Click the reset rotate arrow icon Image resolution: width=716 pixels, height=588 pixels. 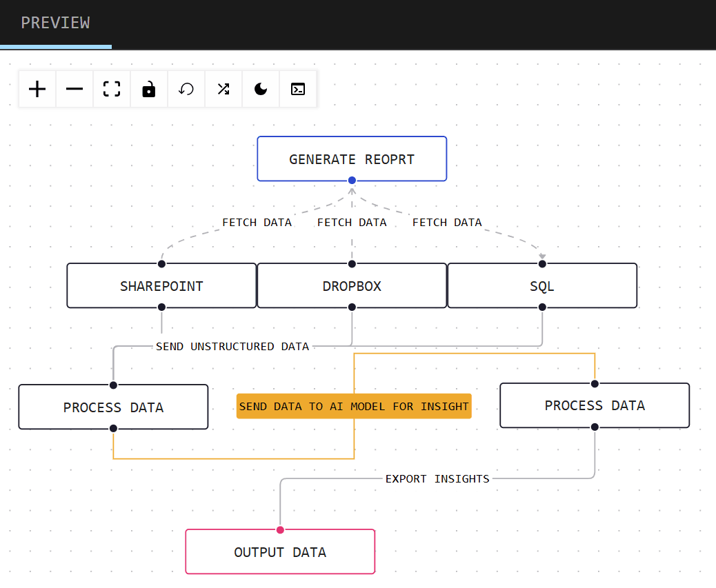pyautogui.click(x=186, y=89)
